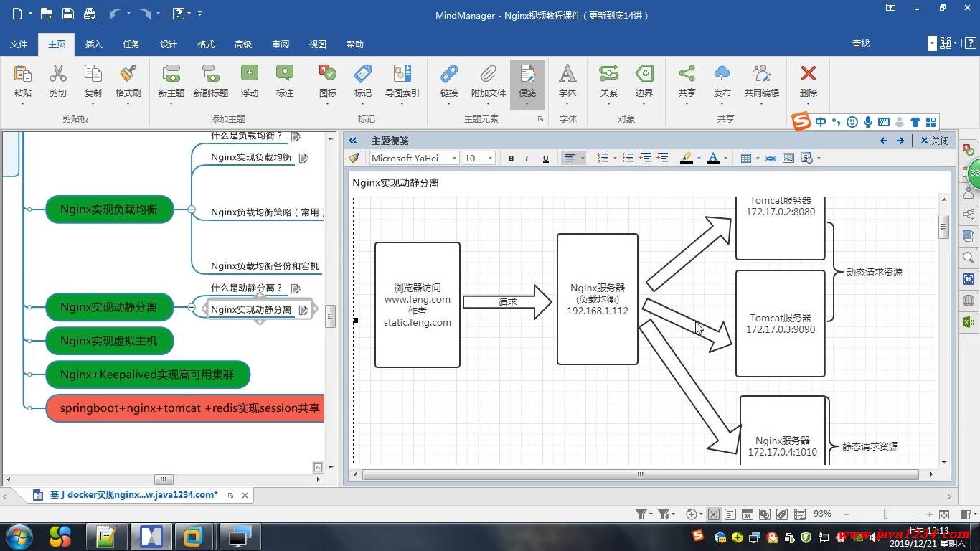The height and width of the screenshot is (551, 980).
Task: Click the red delete (删除) icon
Action: pos(809,73)
